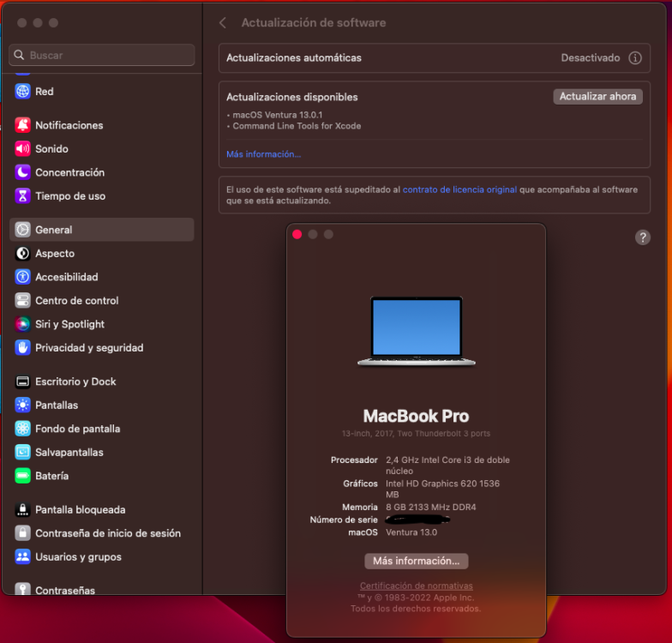
Task: Click Actualizar ahora button
Action: (598, 96)
